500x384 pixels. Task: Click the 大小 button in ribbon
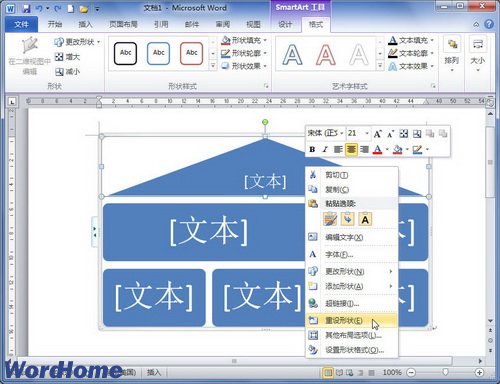coord(478,55)
